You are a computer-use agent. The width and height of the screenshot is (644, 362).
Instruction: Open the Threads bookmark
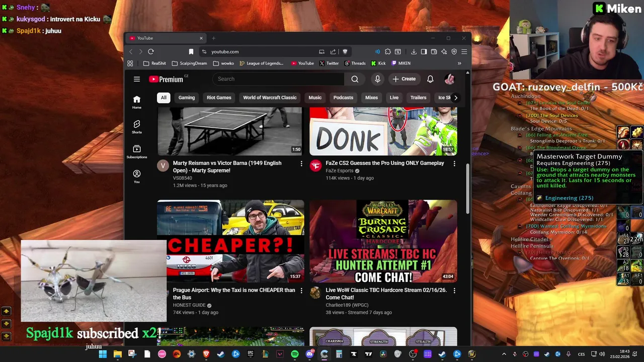[355, 63]
